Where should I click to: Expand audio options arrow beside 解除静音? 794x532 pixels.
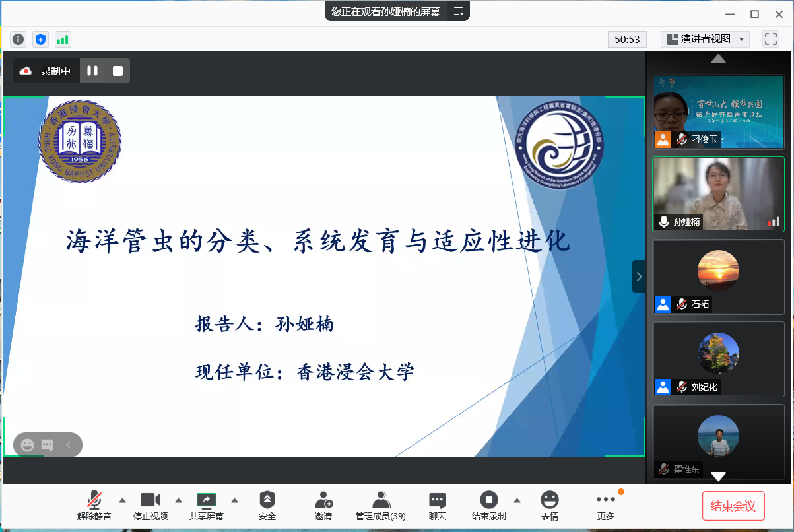pos(122,500)
